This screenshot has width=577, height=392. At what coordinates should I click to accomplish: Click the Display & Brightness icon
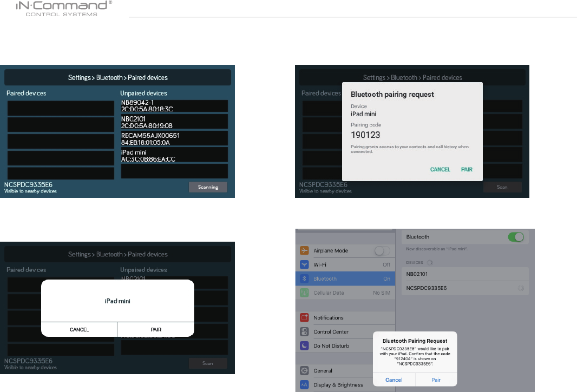[304, 384]
